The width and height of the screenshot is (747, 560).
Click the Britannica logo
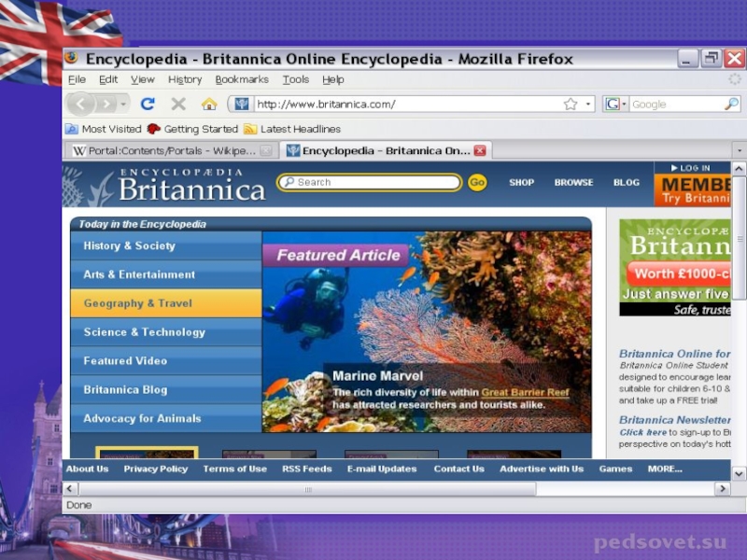(x=191, y=185)
